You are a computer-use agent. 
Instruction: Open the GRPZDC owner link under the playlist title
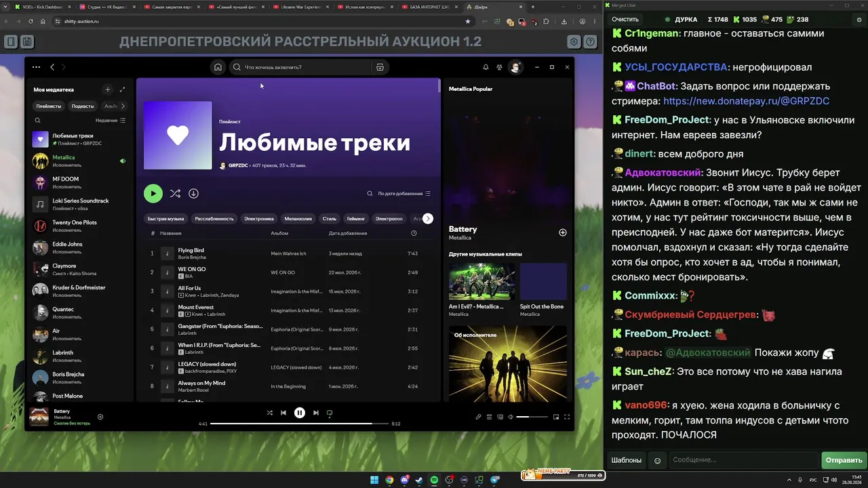pyautogui.click(x=238, y=165)
